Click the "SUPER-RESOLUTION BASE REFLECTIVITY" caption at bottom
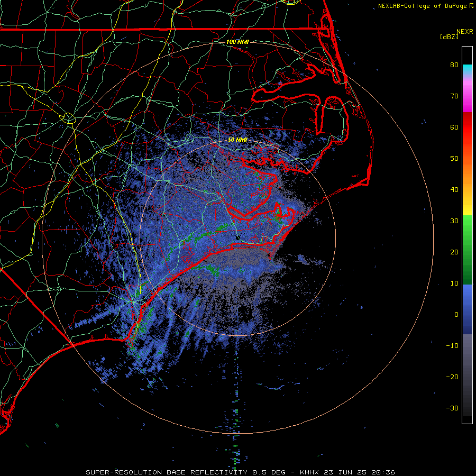 [x=167, y=472]
